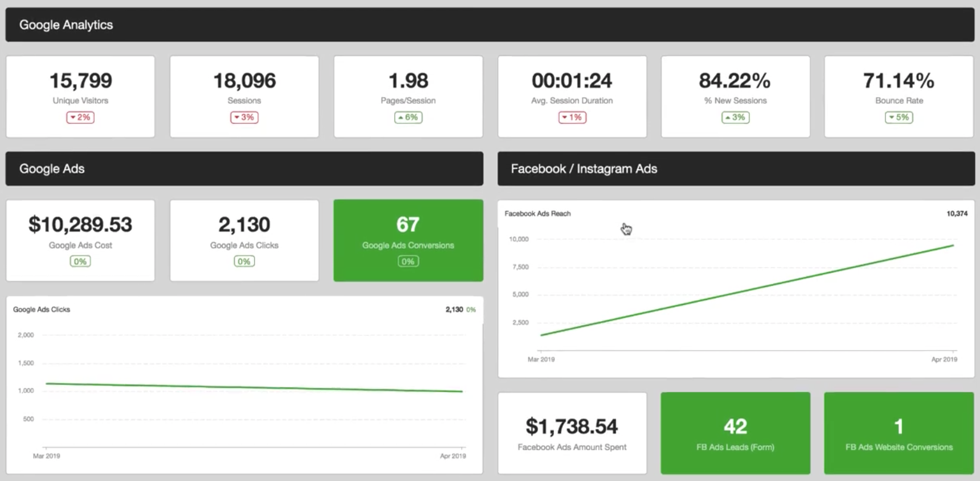Click the Facebook Ads Reach rising trend line
The width and height of the screenshot is (980, 481).
click(x=747, y=290)
